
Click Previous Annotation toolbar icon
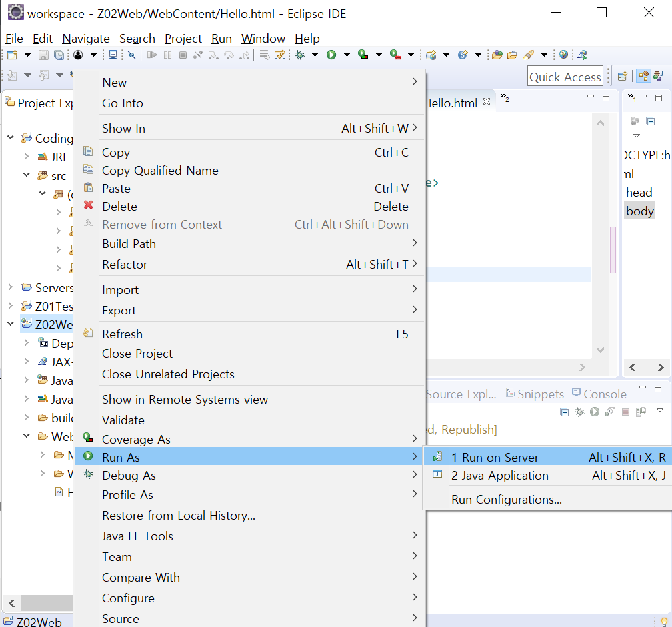tap(43, 75)
